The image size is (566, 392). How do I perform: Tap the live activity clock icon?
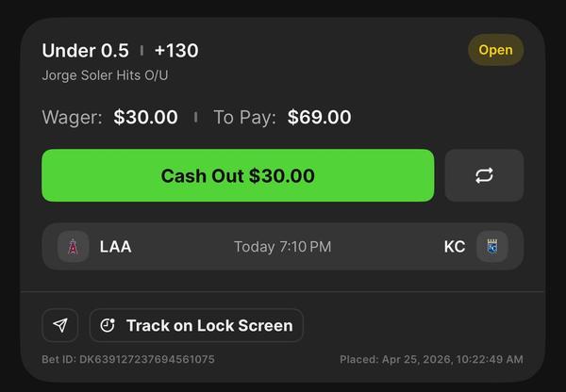(108, 325)
